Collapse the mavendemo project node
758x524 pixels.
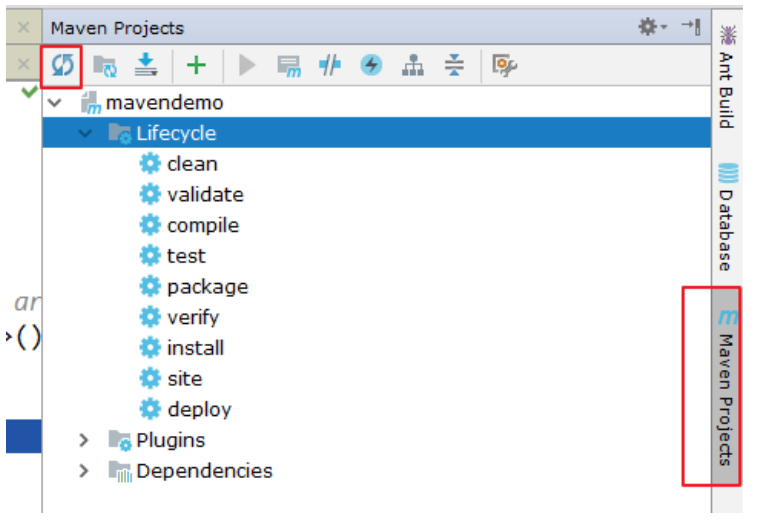point(55,102)
